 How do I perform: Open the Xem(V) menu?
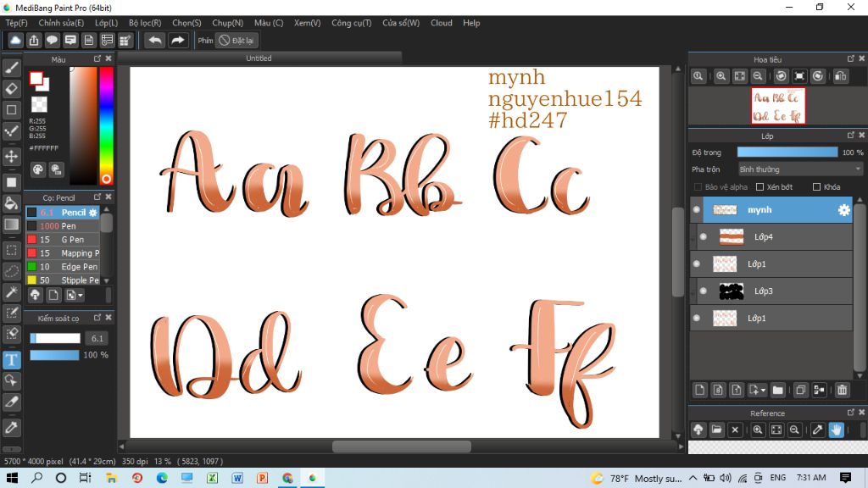point(307,23)
